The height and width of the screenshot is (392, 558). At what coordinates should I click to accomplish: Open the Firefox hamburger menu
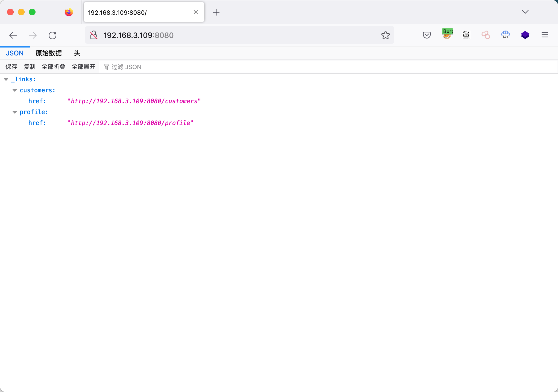click(x=545, y=35)
